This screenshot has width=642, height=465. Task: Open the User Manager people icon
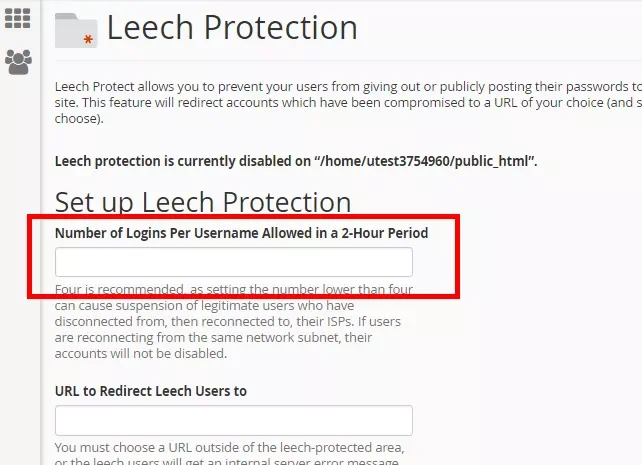pyautogui.click(x=18, y=62)
